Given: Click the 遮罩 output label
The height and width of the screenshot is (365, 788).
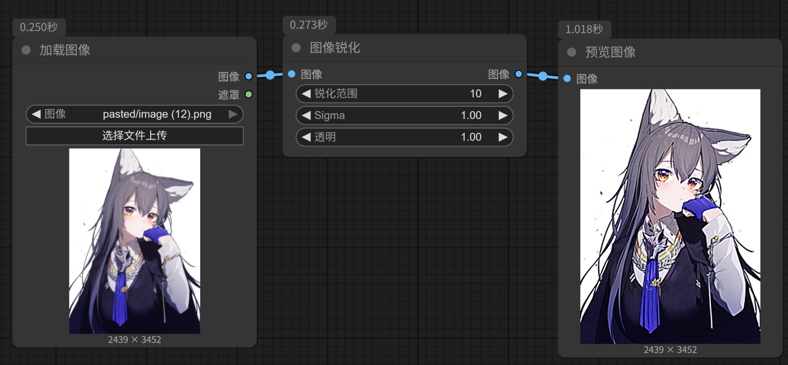Looking at the screenshot, I should coord(229,94).
